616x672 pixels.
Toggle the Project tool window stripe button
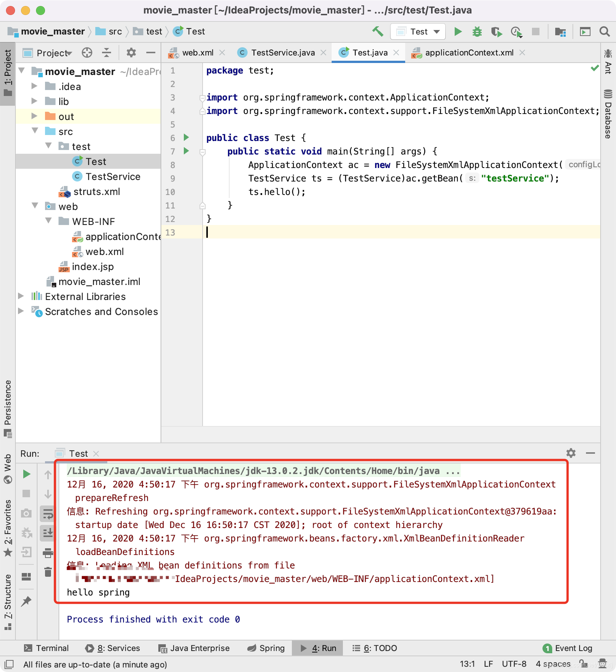(8, 73)
